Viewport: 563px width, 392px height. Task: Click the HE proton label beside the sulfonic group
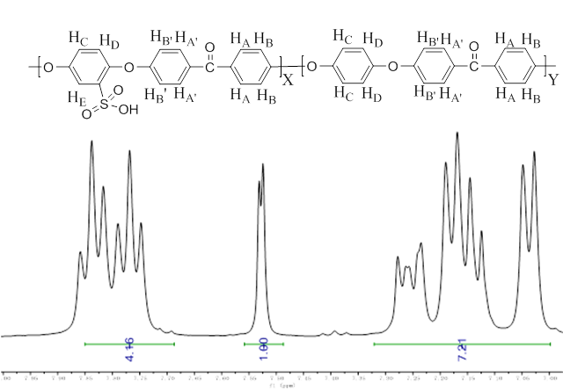[x=77, y=98]
